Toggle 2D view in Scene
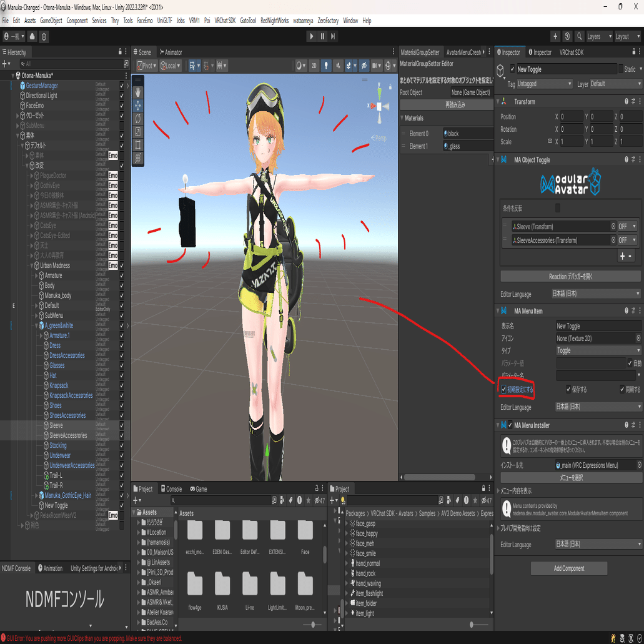This screenshot has width=644, height=644. pyautogui.click(x=314, y=66)
